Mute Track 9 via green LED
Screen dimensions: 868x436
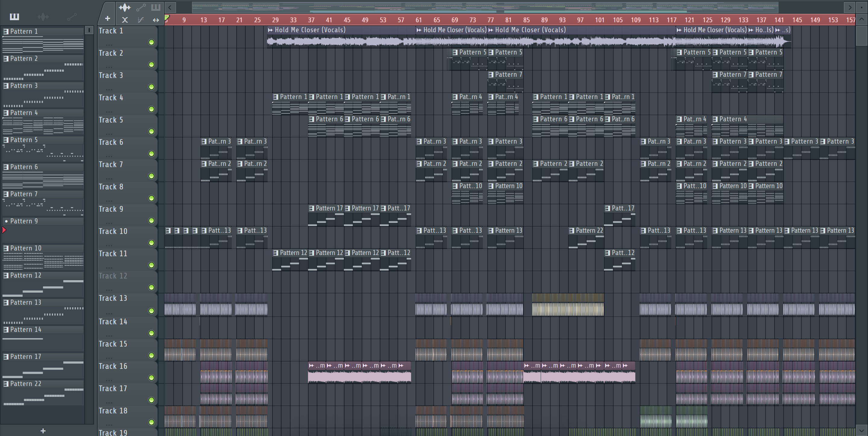tap(151, 220)
